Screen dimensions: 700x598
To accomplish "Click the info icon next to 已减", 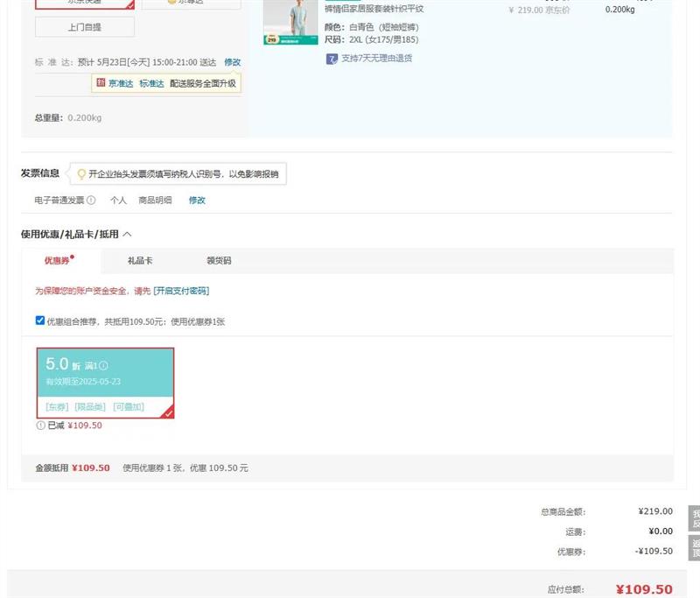I will (40, 426).
